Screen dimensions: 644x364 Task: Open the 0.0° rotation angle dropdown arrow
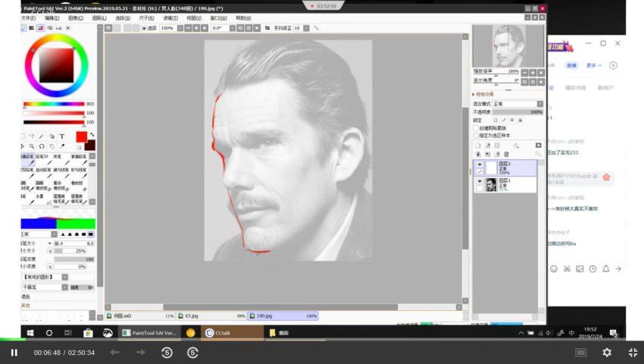232,28
